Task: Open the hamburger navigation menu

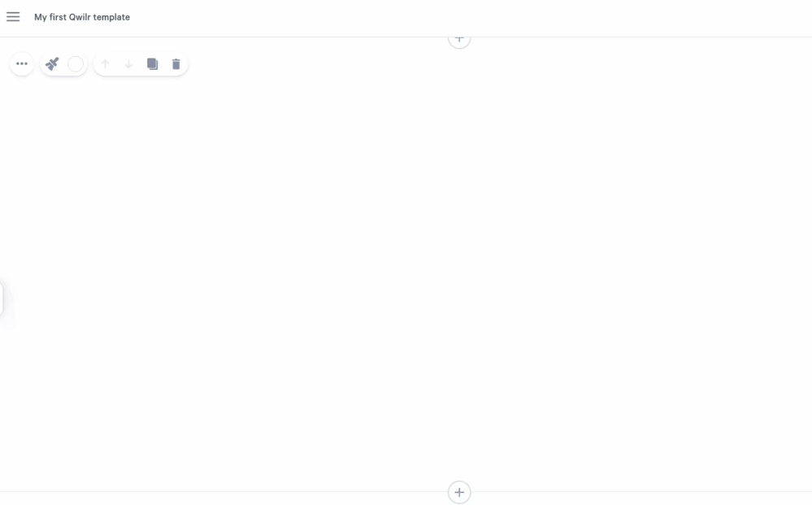Action: (x=13, y=17)
